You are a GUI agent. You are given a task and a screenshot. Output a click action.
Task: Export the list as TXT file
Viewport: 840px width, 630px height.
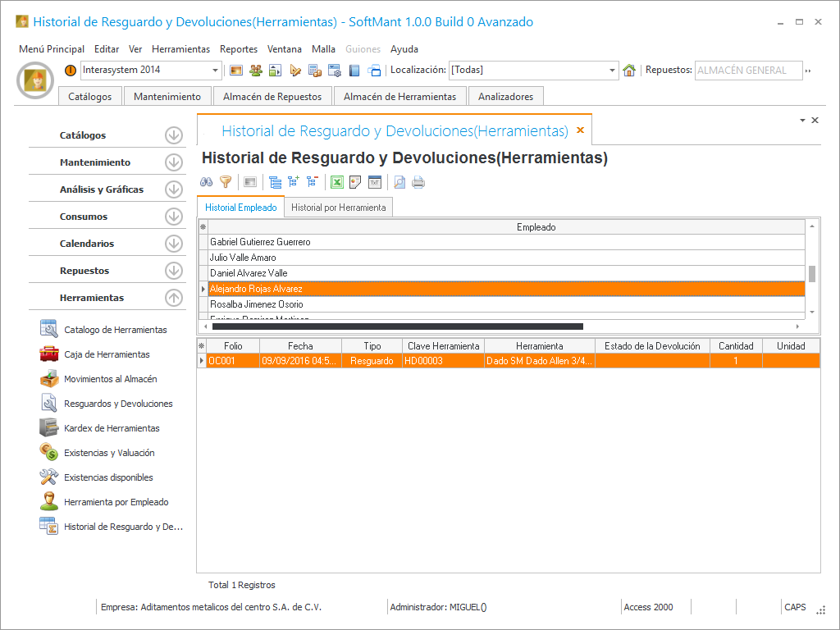click(375, 182)
